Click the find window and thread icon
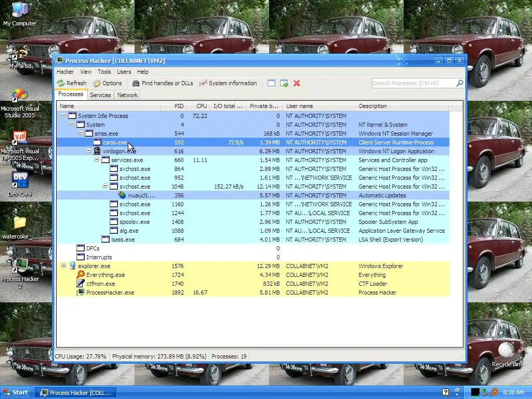Image resolution: width=532 pixels, height=399 pixels. [x=284, y=83]
